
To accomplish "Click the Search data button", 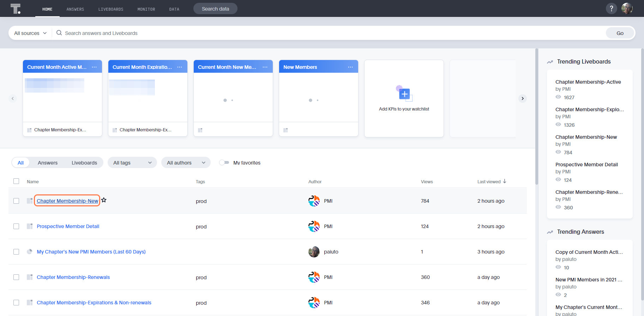I will 215,8.
